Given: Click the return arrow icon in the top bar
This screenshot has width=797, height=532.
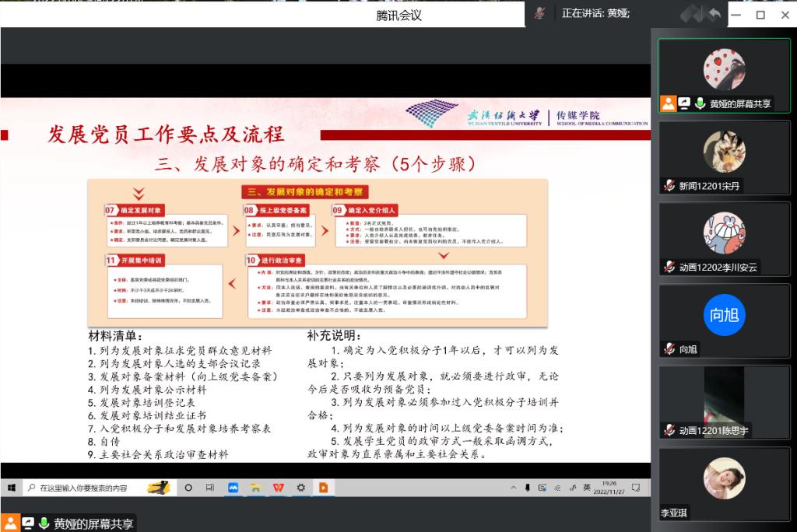Looking at the screenshot, I should (712, 14).
